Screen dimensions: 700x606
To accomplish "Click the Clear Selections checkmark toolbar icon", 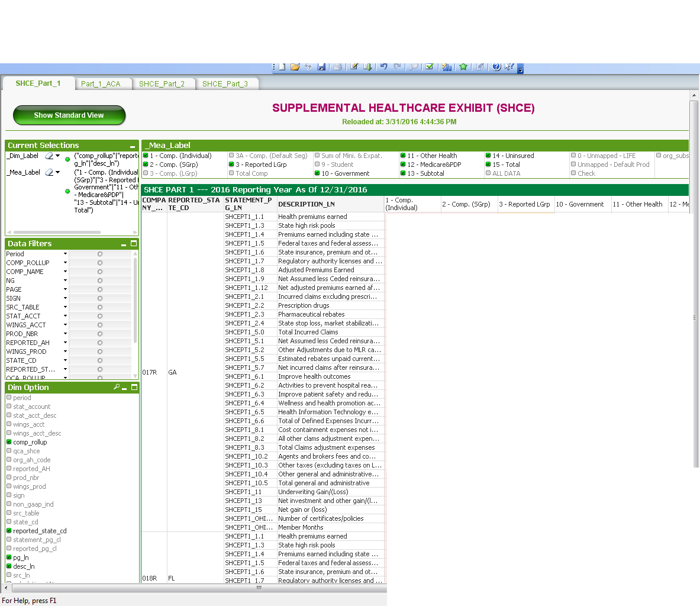I will tap(428, 67).
